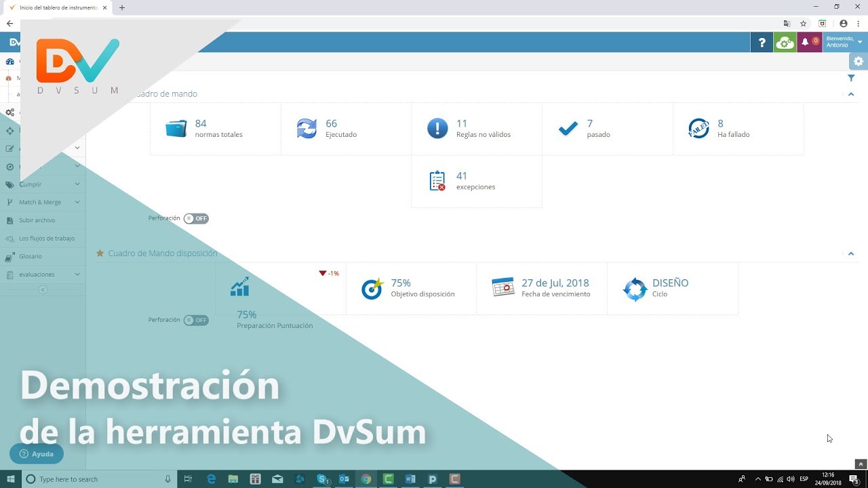This screenshot has width=868, height=488.
Task: Expand the evaluaciones menu arrow
Action: click(77, 274)
